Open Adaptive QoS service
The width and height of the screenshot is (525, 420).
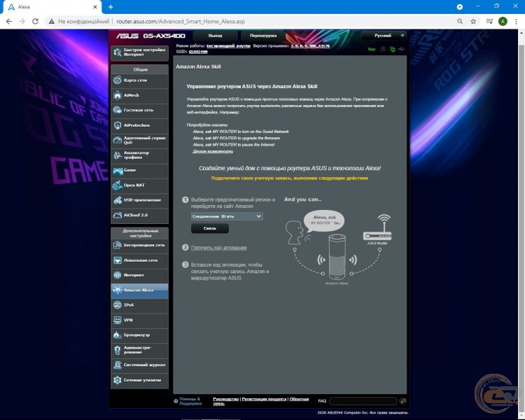(139, 140)
